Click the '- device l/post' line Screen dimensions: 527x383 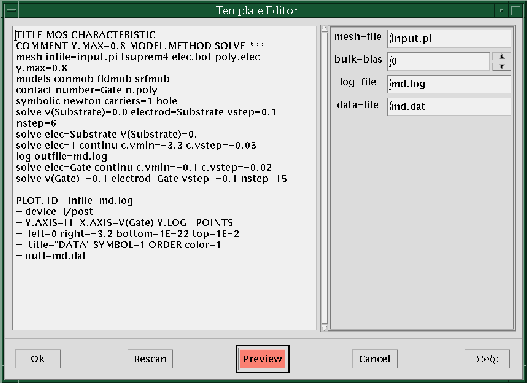pyautogui.click(x=54, y=212)
